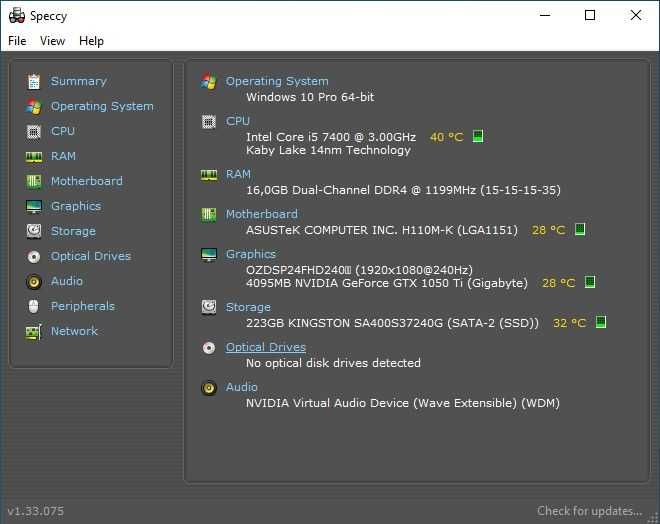The width and height of the screenshot is (660, 524).
Task: Select Storage in the sidebar
Action: (x=73, y=231)
